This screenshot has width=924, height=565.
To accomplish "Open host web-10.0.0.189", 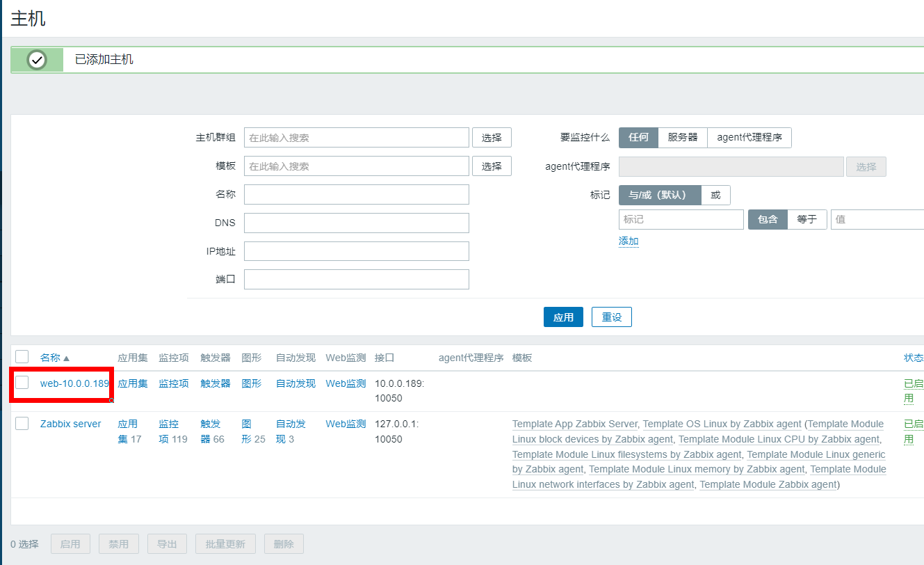I will [74, 383].
